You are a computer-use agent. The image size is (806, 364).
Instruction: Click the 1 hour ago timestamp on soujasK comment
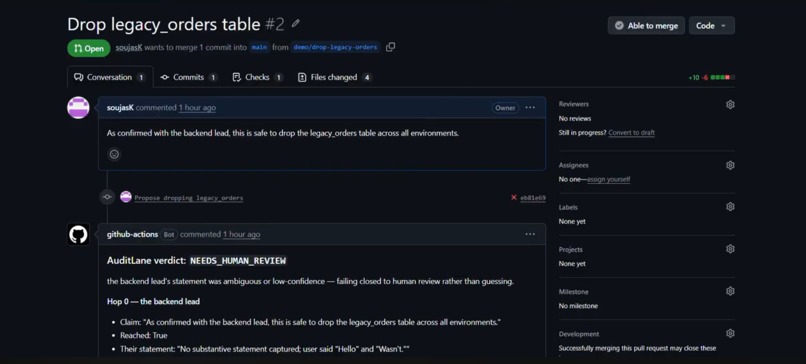click(197, 108)
